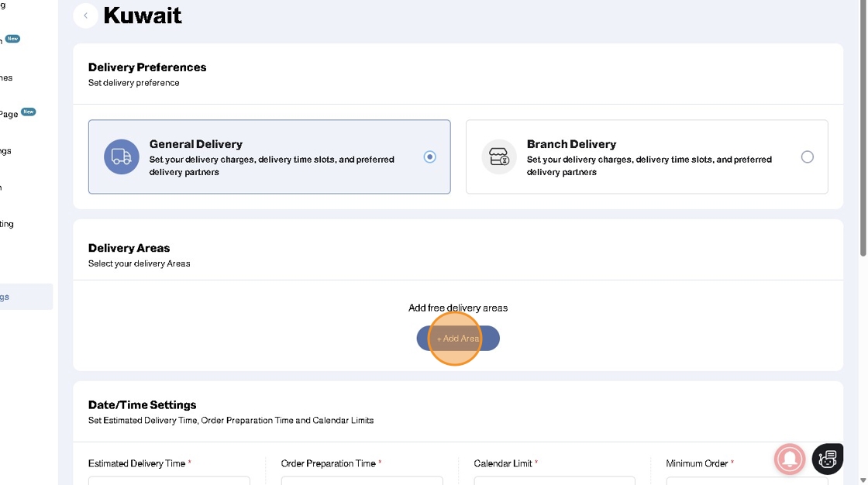Click the Calendar Limit field

554,480
